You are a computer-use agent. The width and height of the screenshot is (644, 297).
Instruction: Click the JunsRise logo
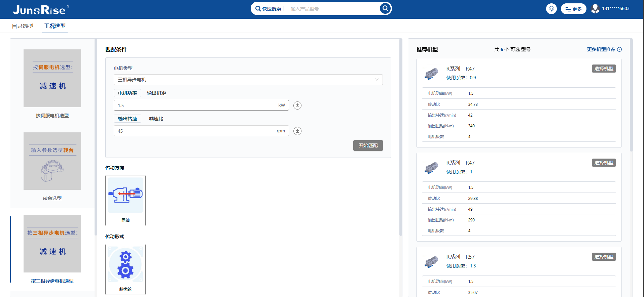tap(41, 9)
